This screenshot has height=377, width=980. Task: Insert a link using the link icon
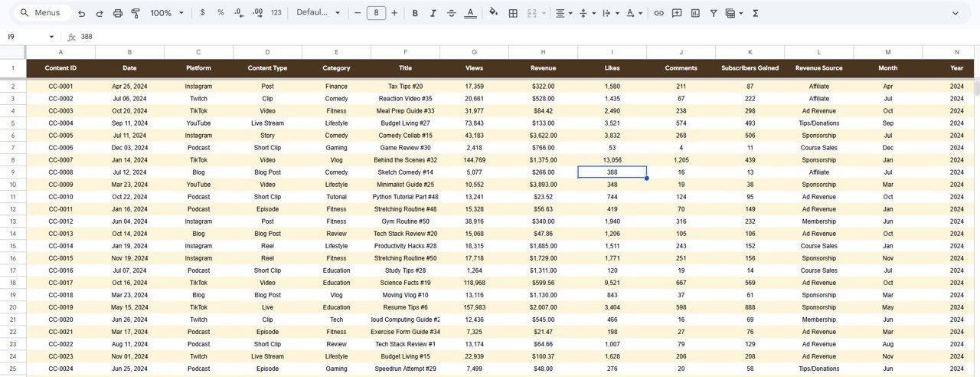(x=658, y=13)
